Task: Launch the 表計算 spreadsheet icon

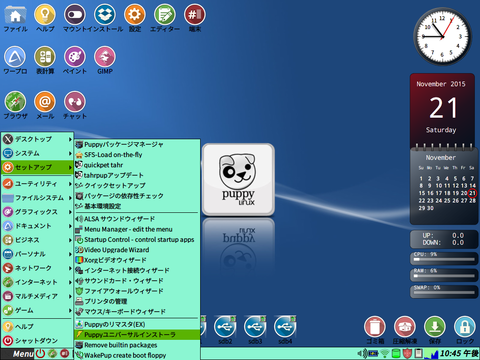Action: click(45, 57)
